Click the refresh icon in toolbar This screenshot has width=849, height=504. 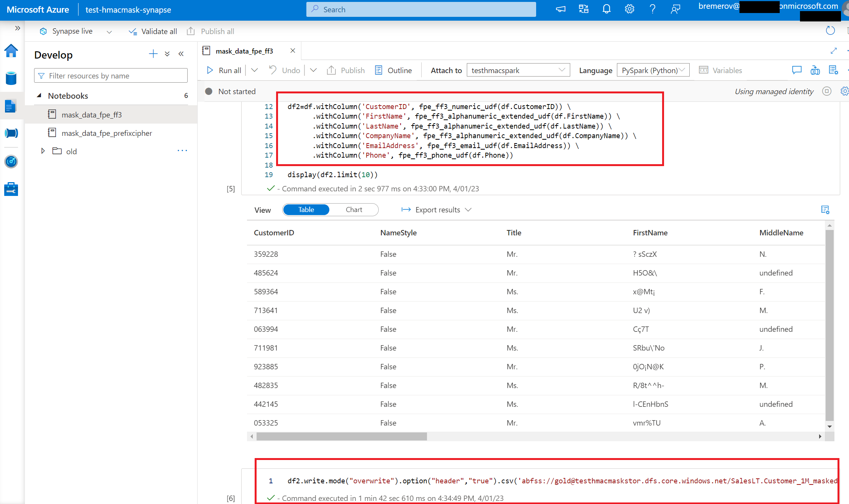click(x=830, y=31)
